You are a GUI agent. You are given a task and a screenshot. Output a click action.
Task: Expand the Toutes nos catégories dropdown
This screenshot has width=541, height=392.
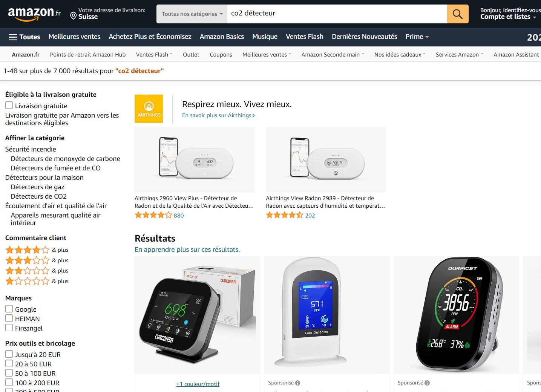[x=192, y=14]
